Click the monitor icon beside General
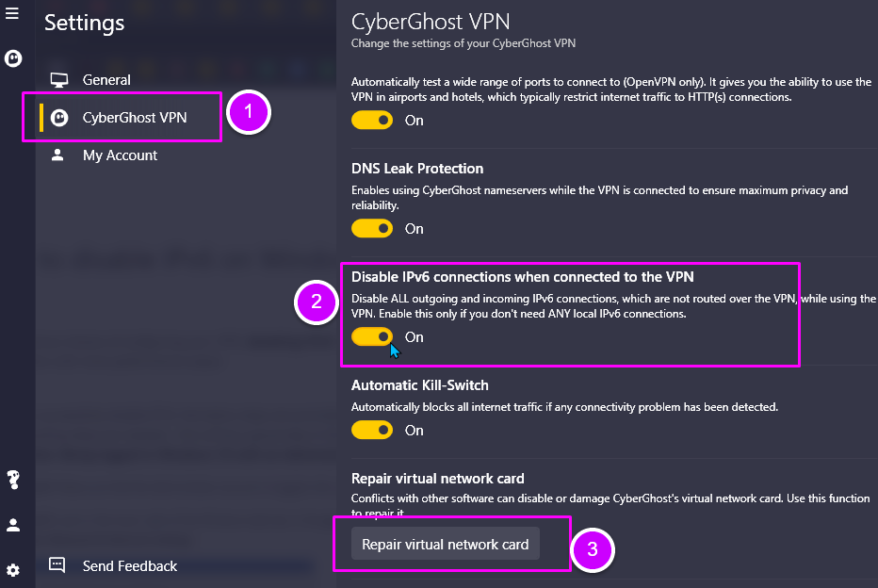Screen dimensions: 878x588 58,79
